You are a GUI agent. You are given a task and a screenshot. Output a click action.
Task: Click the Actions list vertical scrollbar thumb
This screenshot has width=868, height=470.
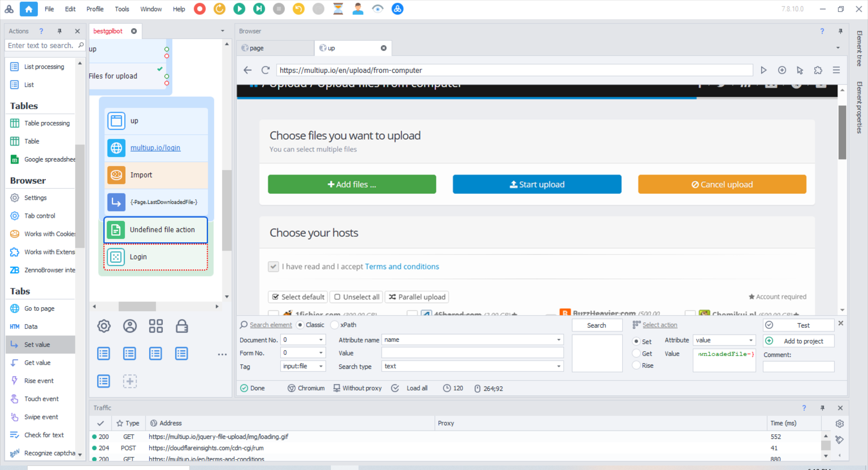[80, 196]
